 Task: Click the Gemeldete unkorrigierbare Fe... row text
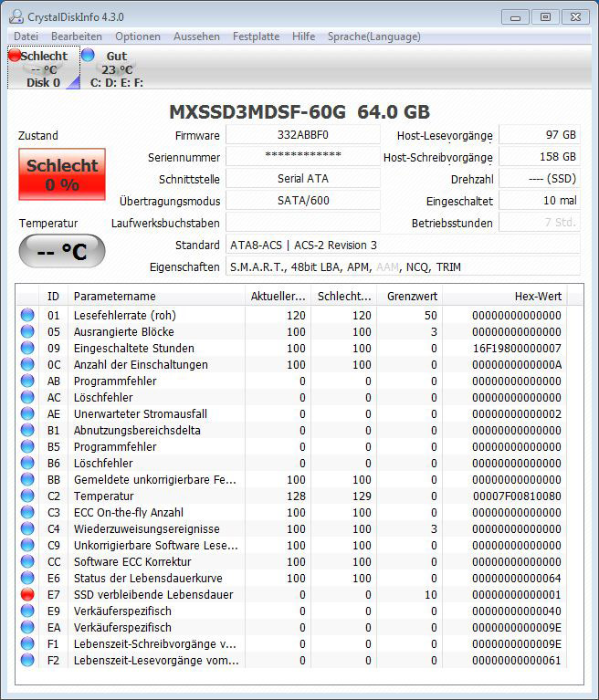(155, 479)
